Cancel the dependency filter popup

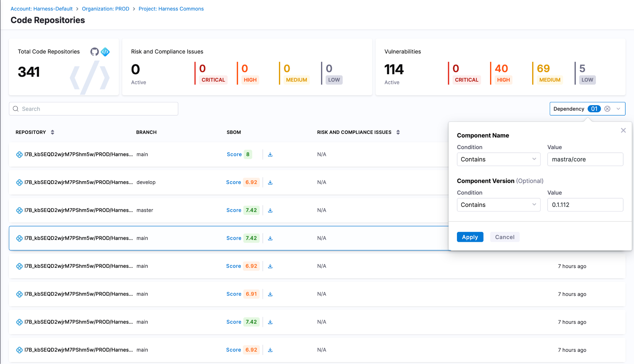pos(505,237)
